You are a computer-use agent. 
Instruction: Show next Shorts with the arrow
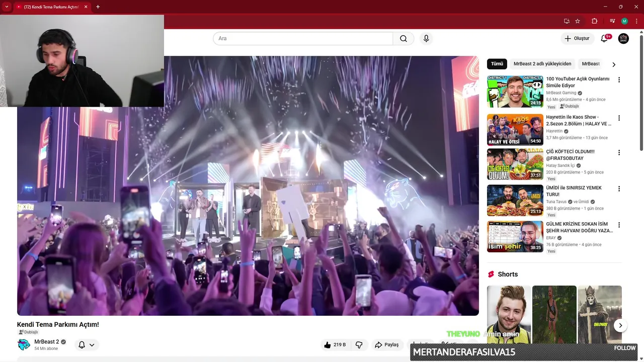point(620,325)
